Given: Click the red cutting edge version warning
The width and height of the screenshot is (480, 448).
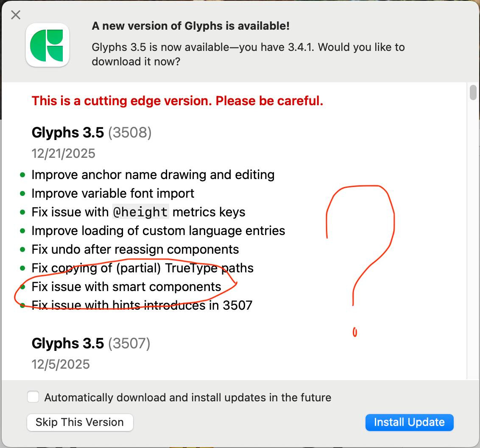Looking at the screenshot, I should pyautogui.click(x=177, y=101).
